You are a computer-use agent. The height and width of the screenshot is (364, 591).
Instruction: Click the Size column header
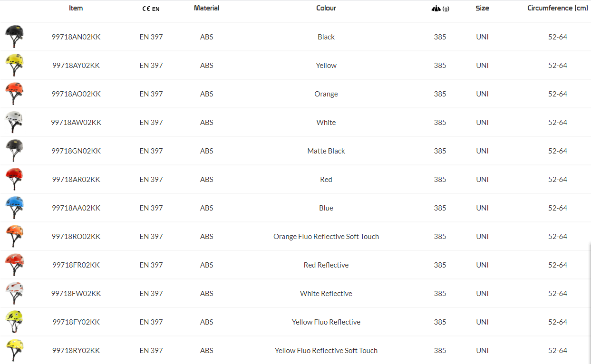(x=482, y=8)
